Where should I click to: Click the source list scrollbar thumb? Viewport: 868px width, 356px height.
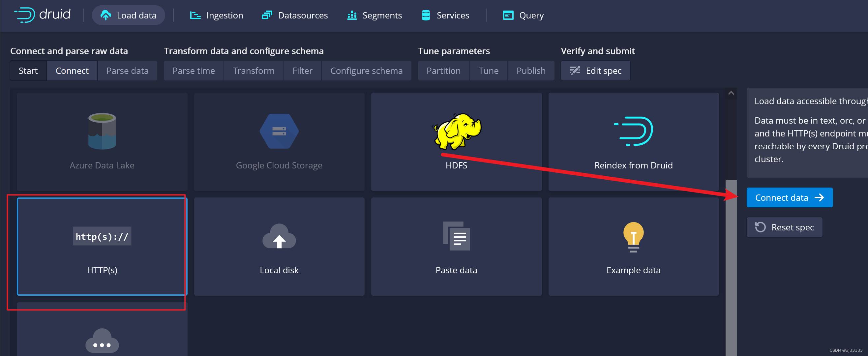[x=731, y=268]
